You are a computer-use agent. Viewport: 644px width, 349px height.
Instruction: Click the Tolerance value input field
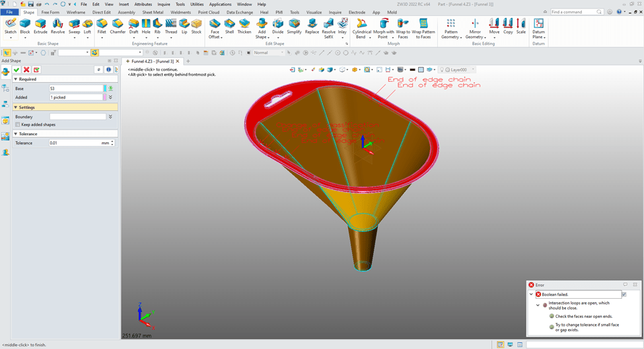74,143
